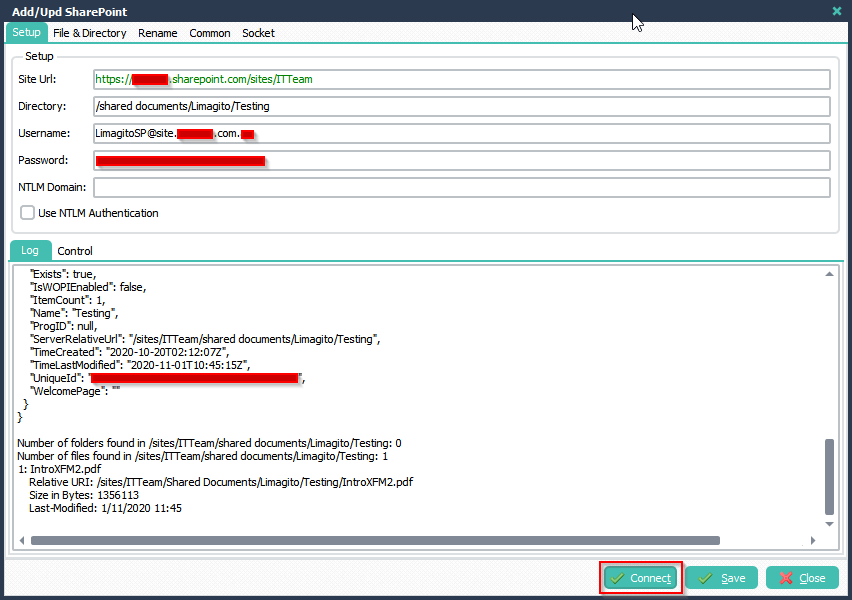Open the Socket tab
Image resolution: width=852 pixels, height=600 pixels.
coord(259,33)
